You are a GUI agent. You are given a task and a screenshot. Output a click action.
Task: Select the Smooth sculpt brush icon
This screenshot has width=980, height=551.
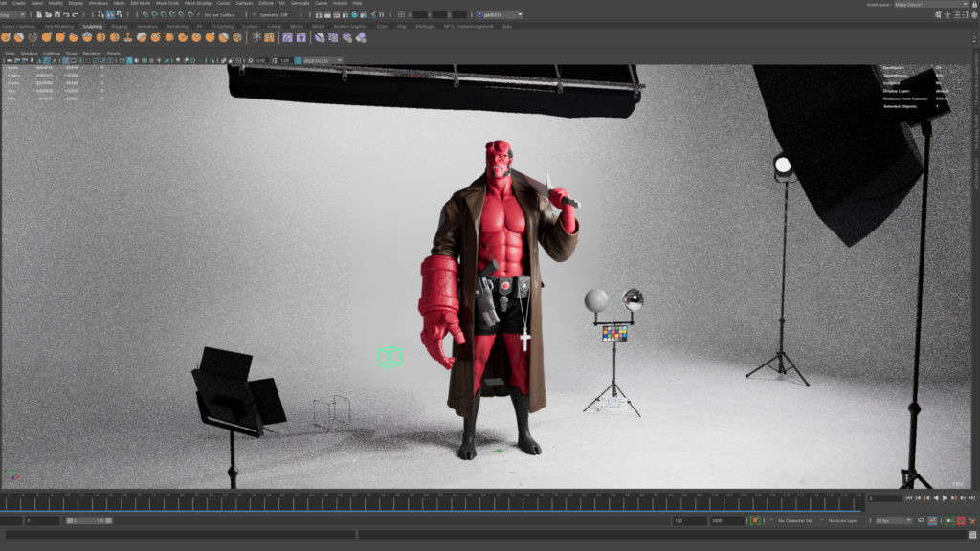pyautogui.click(x=19, y=41)
